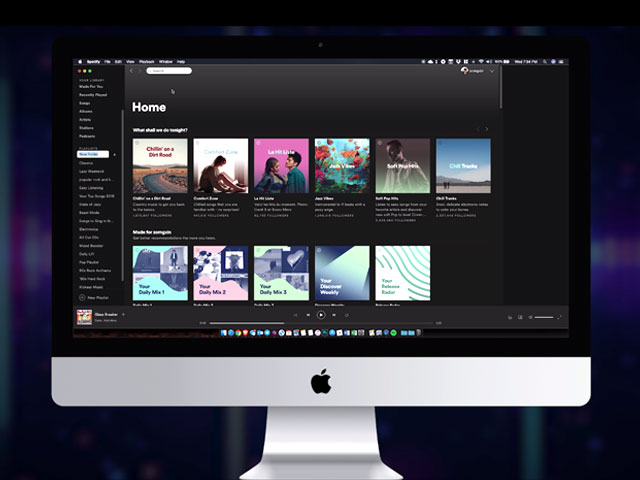Open Your Daily Mix 2 cover
Screen dimensions: 640x480
[220, 273]
